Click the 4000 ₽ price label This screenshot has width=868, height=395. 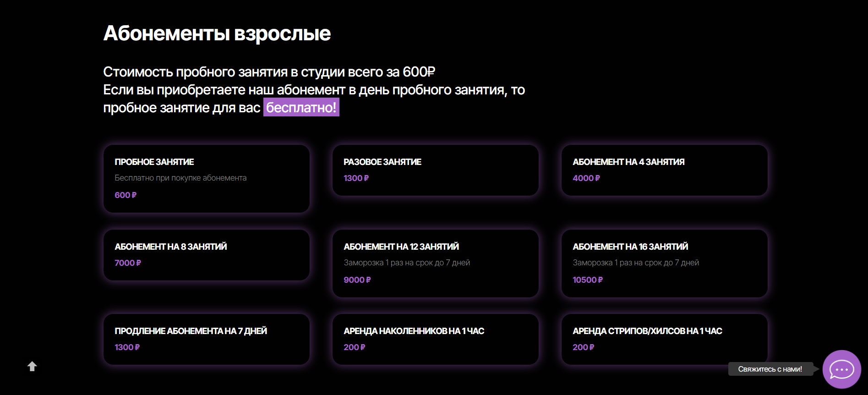pyautogui.click(x=586, y=178)
